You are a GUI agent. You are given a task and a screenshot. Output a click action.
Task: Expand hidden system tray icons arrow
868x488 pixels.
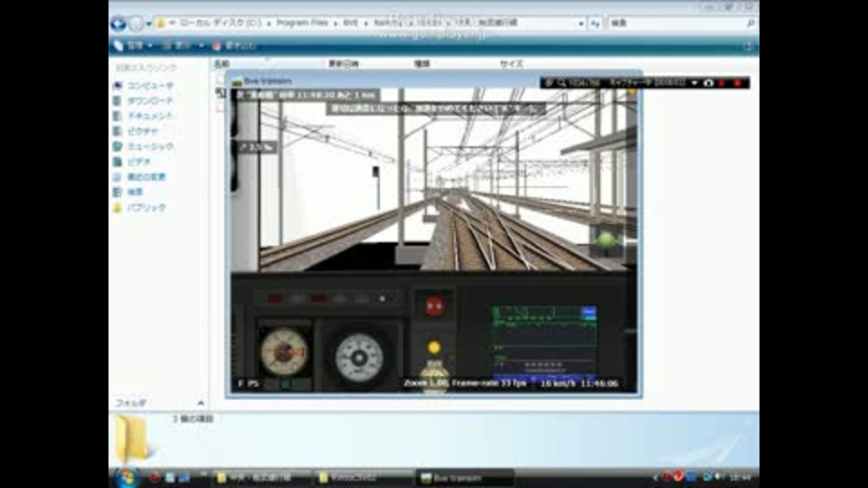coord(656,477)
